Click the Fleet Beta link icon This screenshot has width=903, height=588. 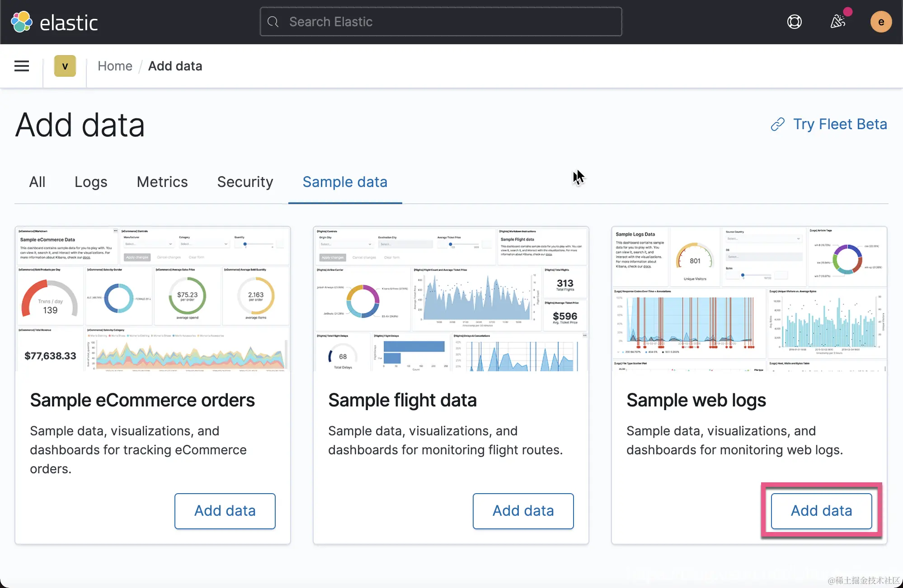(x=777, y=124)
